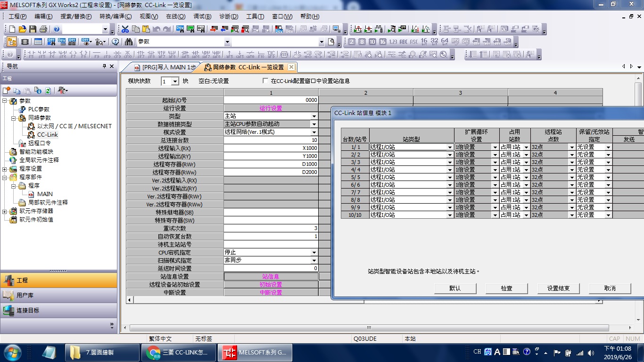Expand the 软元件存储器 tree node

point(5,211)
